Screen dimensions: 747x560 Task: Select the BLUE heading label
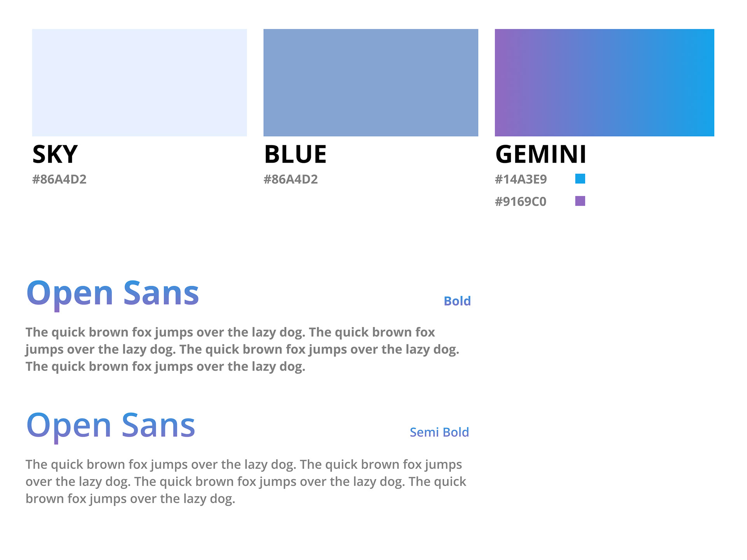tap(295, 154)
